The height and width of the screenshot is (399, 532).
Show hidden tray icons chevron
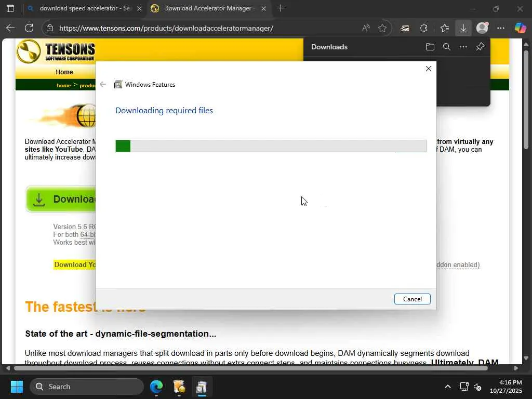click(x=448, y=387)
